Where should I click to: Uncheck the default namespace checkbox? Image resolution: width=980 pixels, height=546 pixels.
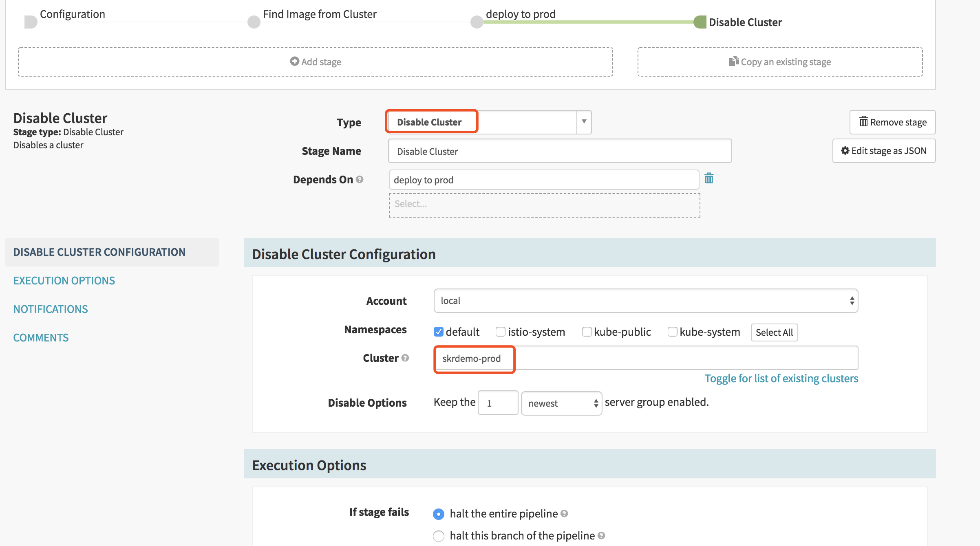coord(439,332)
